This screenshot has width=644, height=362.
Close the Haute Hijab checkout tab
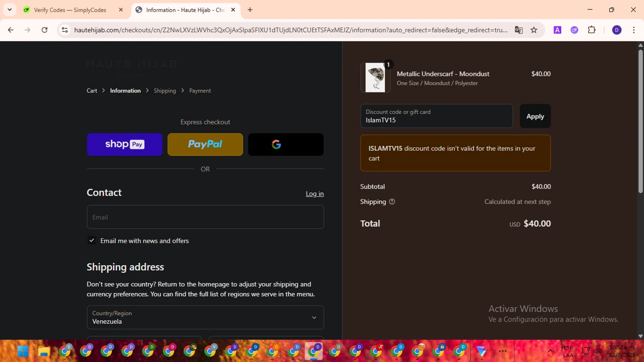point(233,10)
